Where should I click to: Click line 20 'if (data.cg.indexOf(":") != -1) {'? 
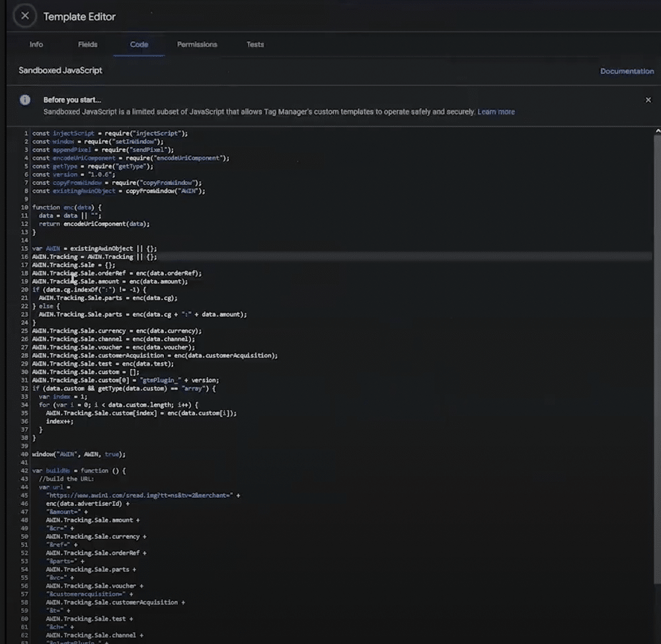[x=89, y=290]
